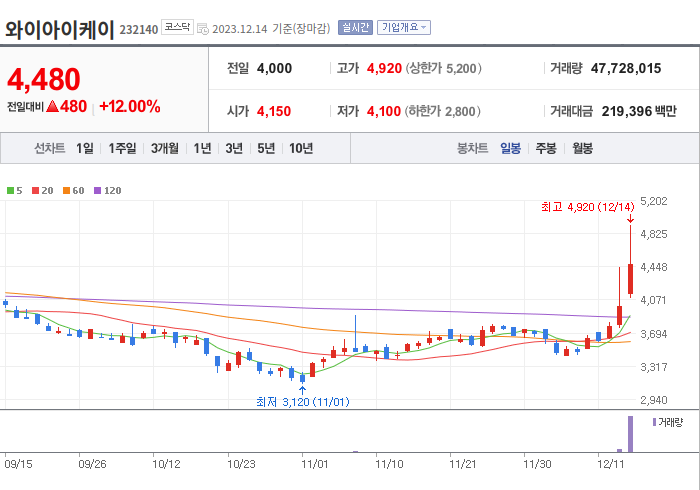Screen dimensions: 700x490
Task: Click the 09/15 date axis label
Action: [x=18, y=464]
